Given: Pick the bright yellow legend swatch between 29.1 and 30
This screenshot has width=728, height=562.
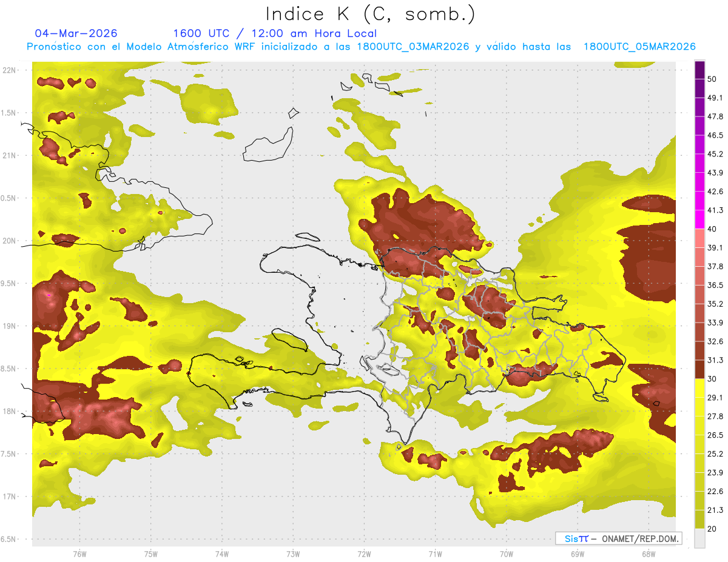Looking at the screenshot, I should (700, 388).
